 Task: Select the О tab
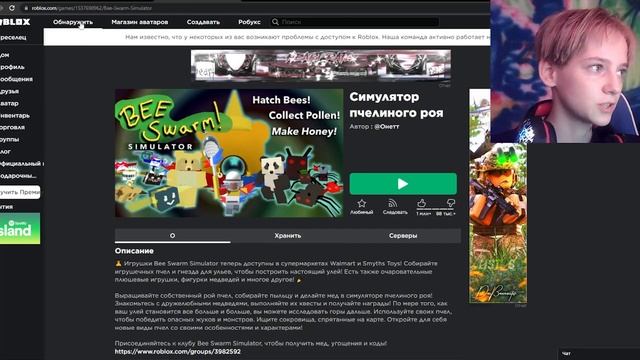pyautogui.click(x=172, y=236)
